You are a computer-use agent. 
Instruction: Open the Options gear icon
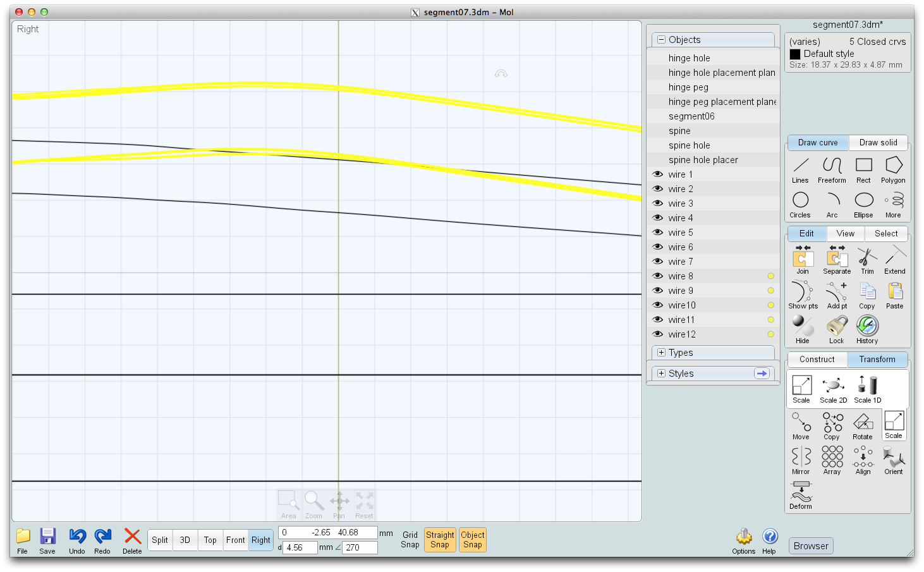point(744,540)
